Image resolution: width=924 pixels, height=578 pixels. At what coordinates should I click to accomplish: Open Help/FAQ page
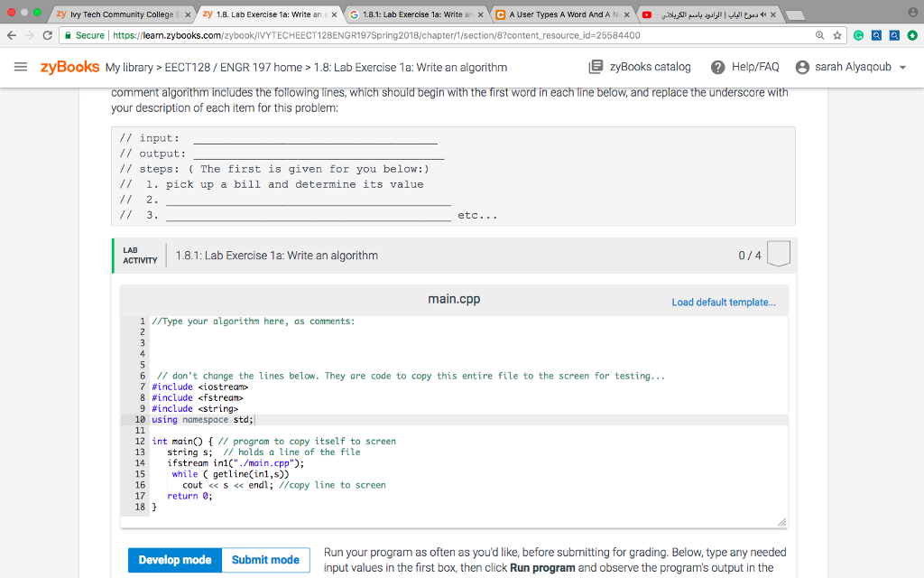pos(745,67)
